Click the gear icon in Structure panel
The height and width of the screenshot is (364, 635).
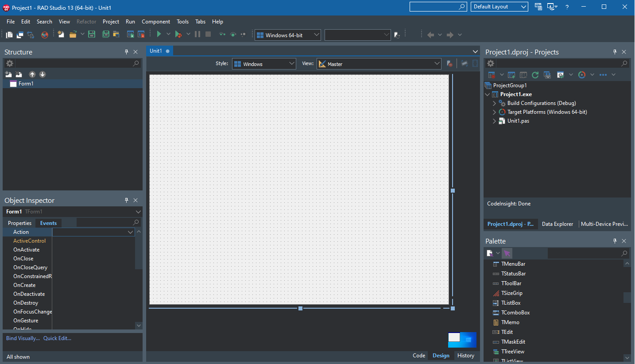(x=9, y=64)
